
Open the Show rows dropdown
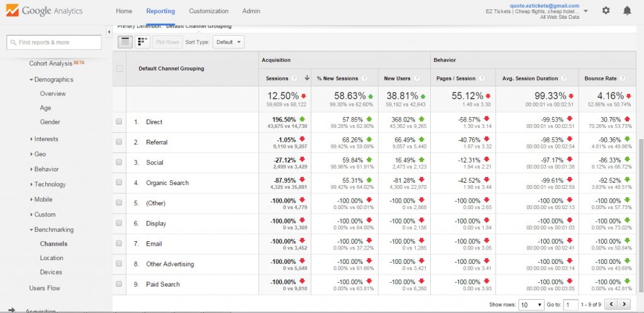(x=531, y=305)
